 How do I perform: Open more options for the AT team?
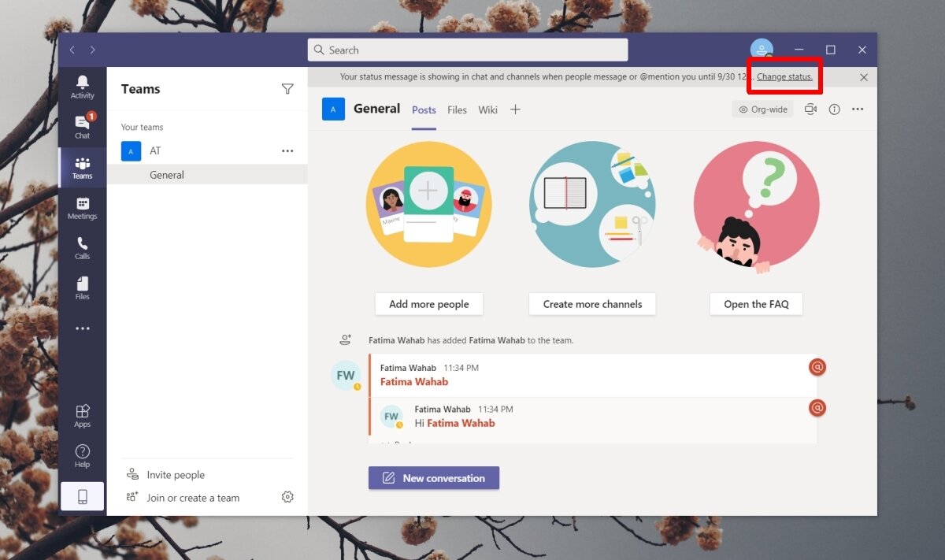click(287, 150)
